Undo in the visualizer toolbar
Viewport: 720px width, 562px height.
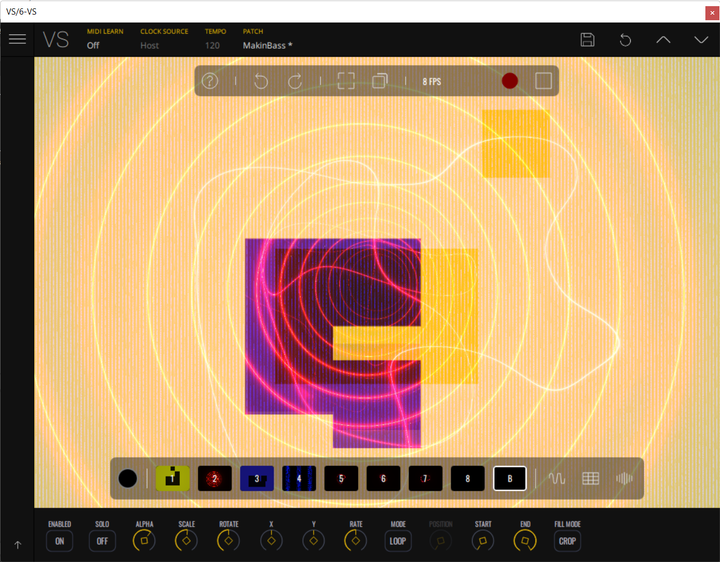click(x=261, y=81)
